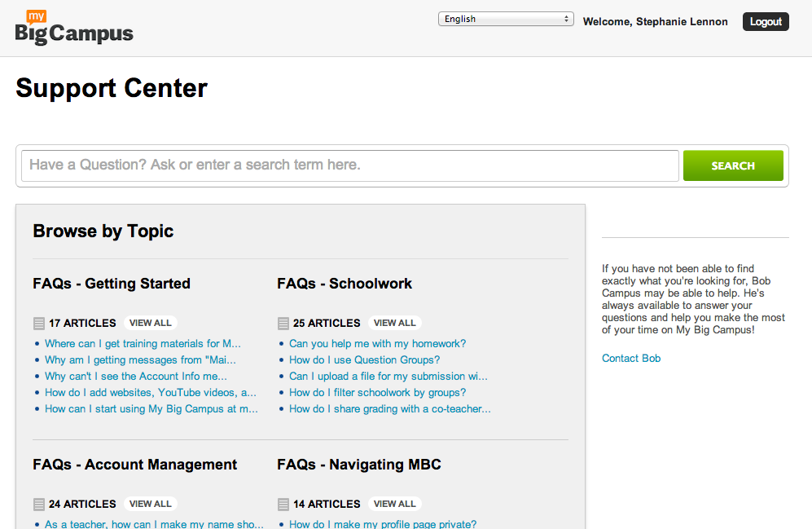Open 'How do I filter schoolwork by groups?' article

click(378, 392)
